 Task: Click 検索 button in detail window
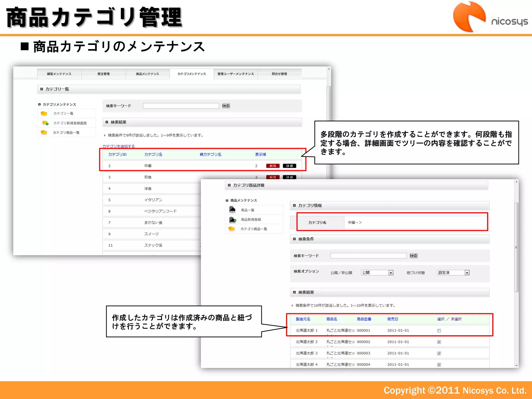[414, 256]
